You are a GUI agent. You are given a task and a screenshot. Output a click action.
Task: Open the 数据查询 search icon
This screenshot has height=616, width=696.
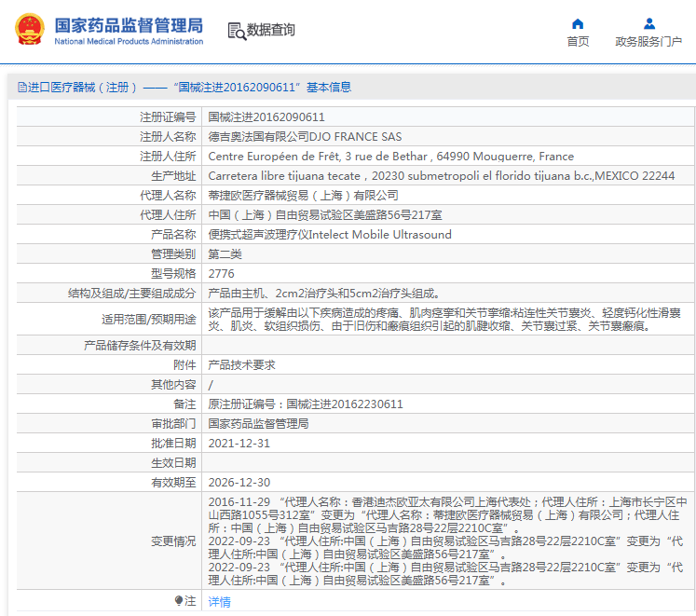(237, 31)
